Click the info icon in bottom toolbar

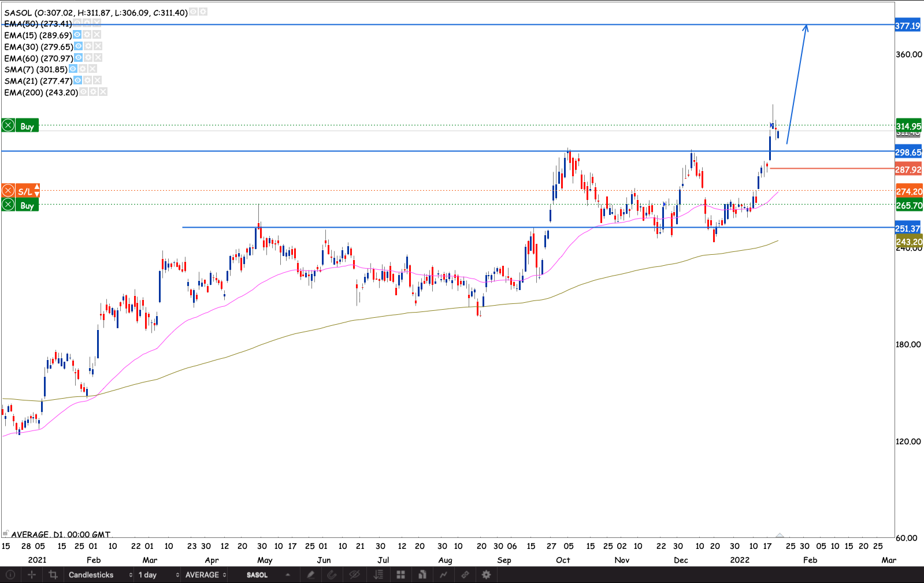coord(10,574)
